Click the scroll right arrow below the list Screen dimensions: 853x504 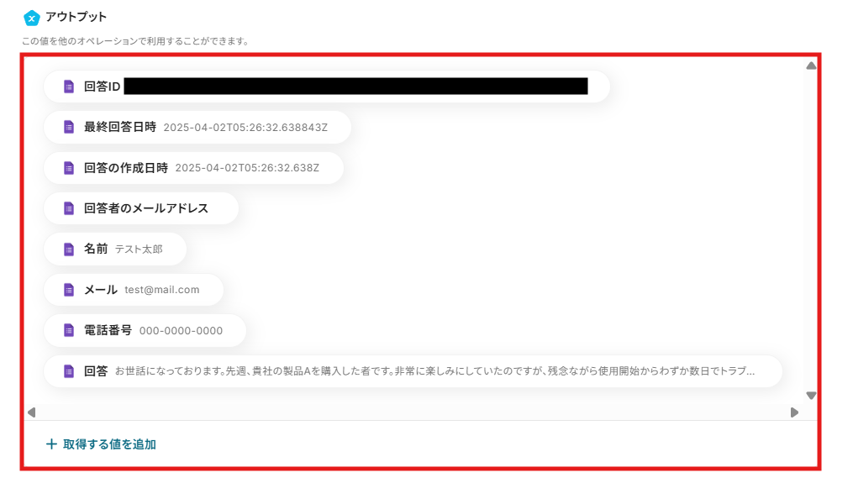794,412
